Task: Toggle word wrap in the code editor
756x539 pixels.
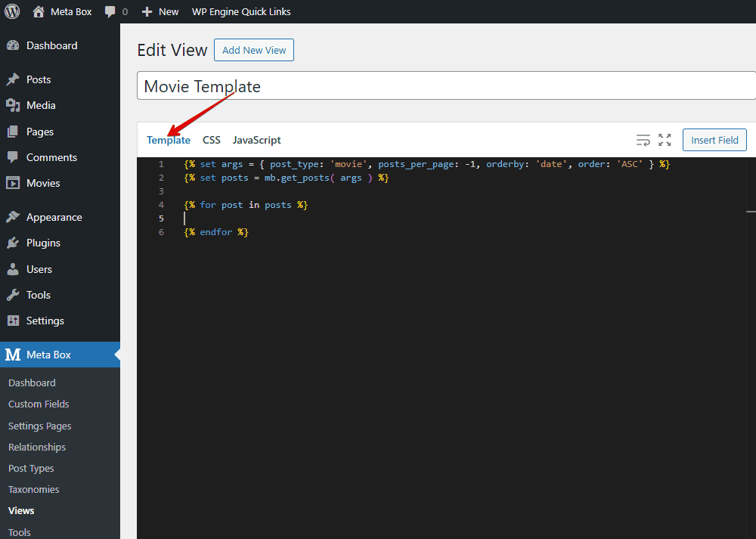Action: coord(643,139)
